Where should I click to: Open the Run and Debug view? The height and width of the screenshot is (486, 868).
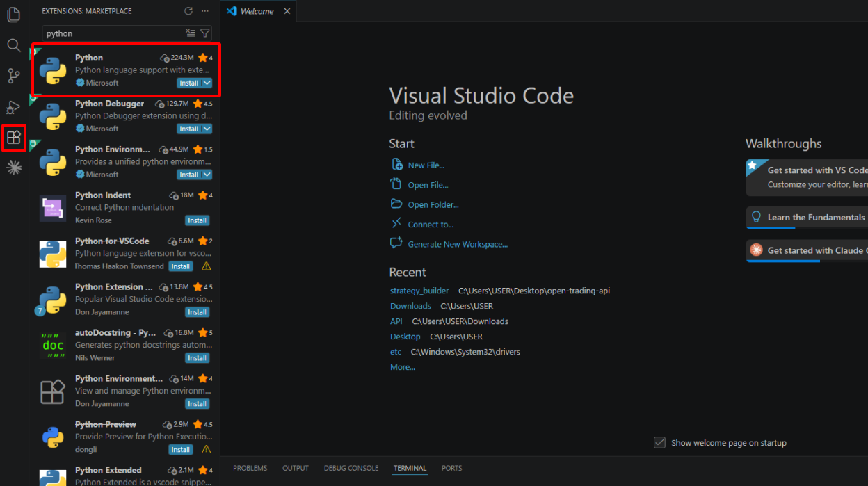tap(13, 106)
